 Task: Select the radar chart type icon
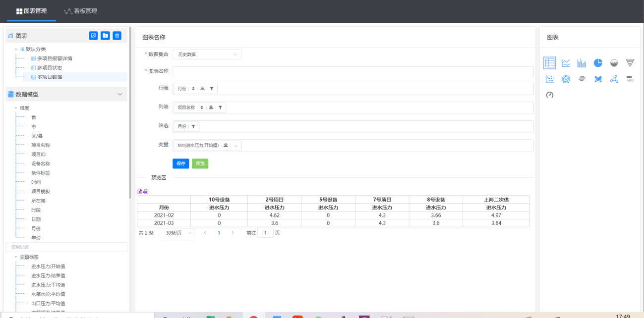click(566, 79)
